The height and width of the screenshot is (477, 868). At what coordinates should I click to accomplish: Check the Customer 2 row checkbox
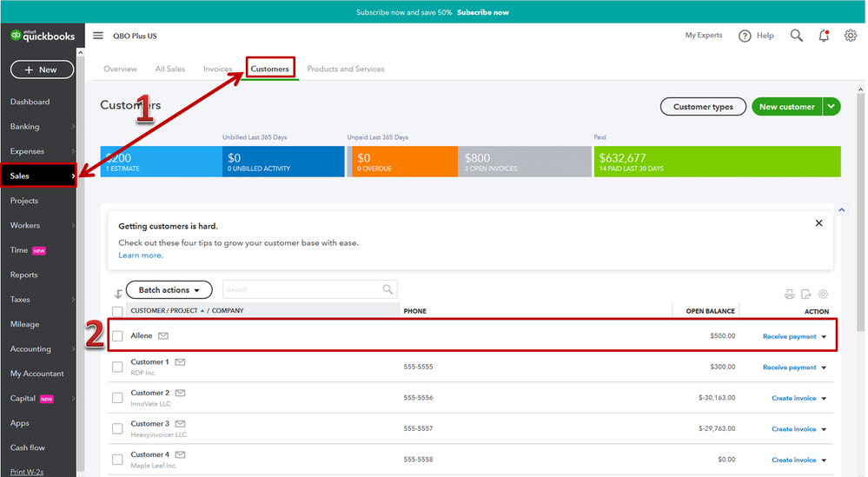point(117,398)
